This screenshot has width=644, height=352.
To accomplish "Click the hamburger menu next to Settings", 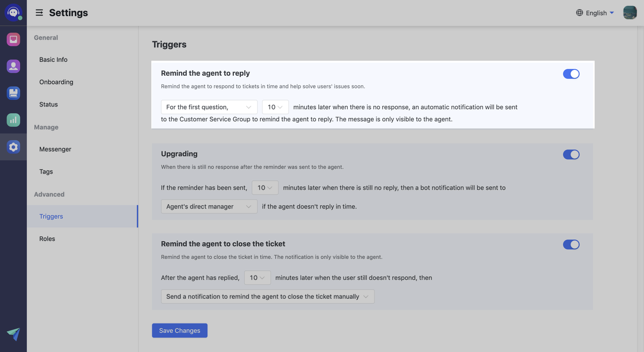I will pos(39,12).
